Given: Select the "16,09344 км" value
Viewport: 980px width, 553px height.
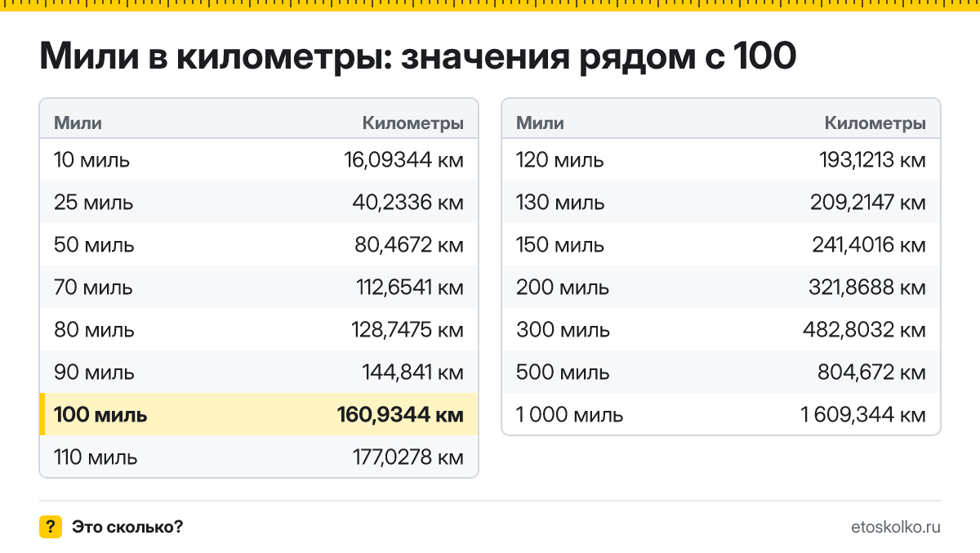Looking at the screenshot, I should [x=404, y=159].
